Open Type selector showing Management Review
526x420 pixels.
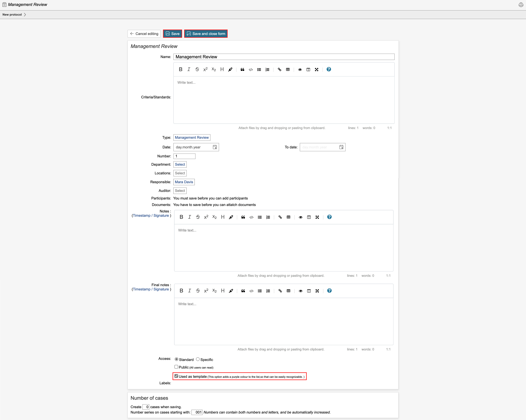pyautogui.click(x=192, y=137)
